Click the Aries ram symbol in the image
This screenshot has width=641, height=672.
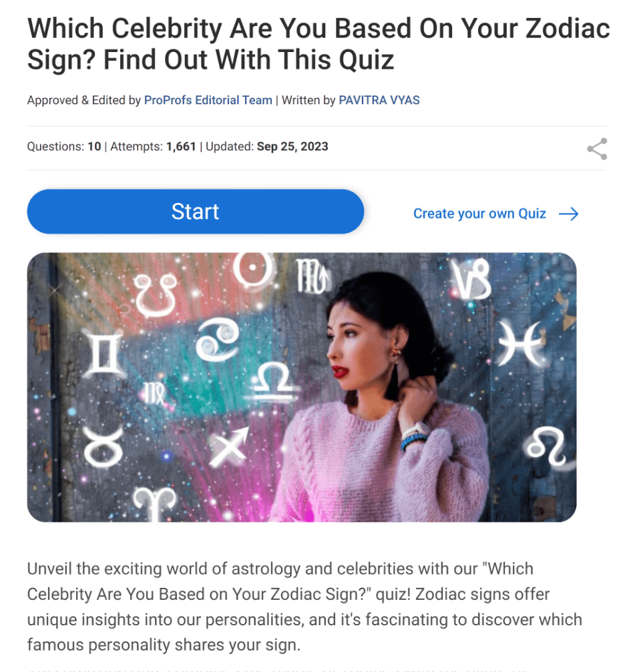click(154, 502)
